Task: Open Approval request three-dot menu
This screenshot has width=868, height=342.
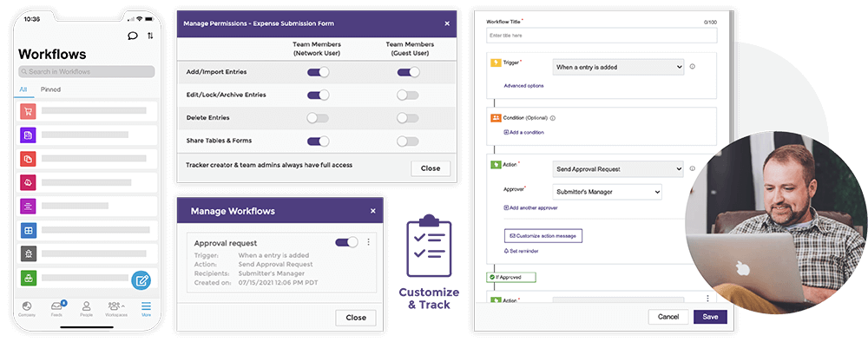Action: tap(369, 242)
